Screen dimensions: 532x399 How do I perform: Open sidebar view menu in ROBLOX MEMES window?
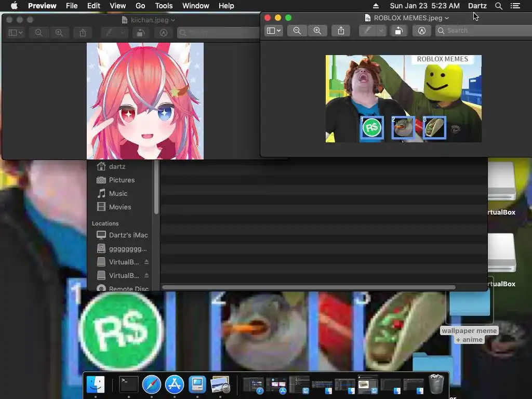(273, 31)
